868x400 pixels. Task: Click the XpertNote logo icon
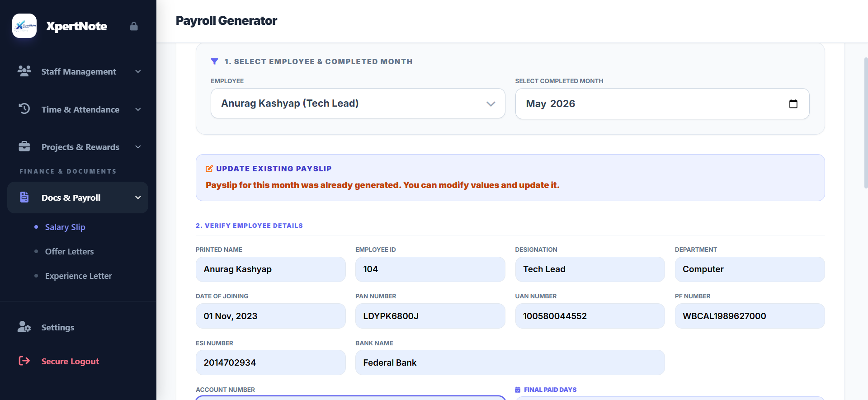[24, 26]
